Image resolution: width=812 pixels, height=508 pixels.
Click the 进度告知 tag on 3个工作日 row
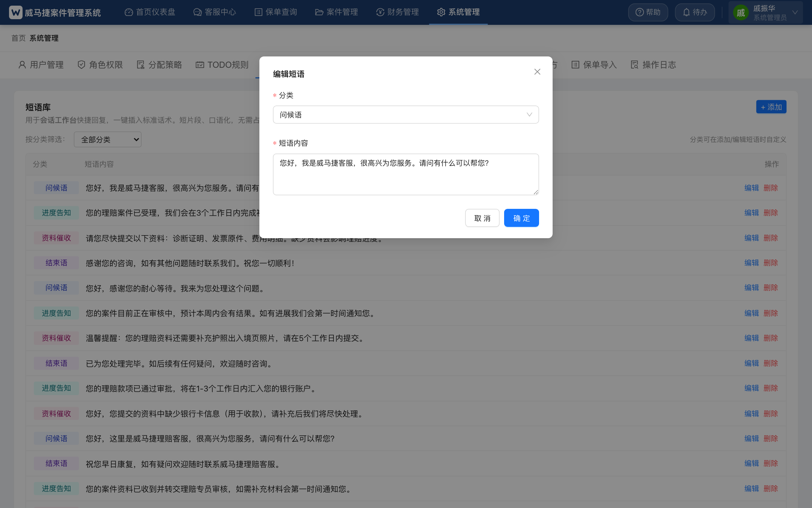pyautogui.click(x=56, y=213)
